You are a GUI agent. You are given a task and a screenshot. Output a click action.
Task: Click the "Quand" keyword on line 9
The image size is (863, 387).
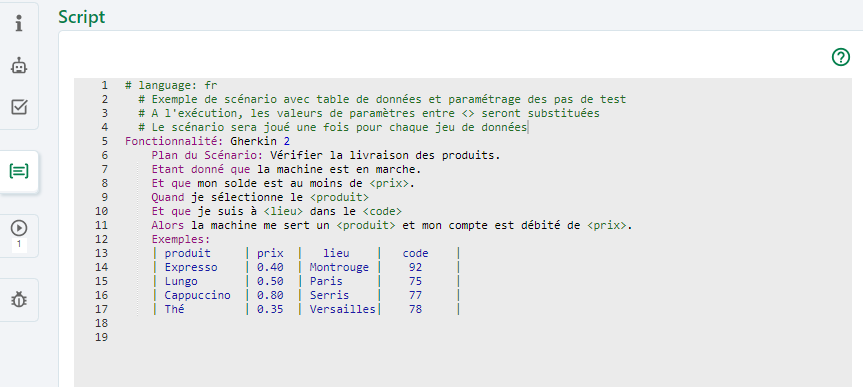pyautogui.click(x=168, y=197)
